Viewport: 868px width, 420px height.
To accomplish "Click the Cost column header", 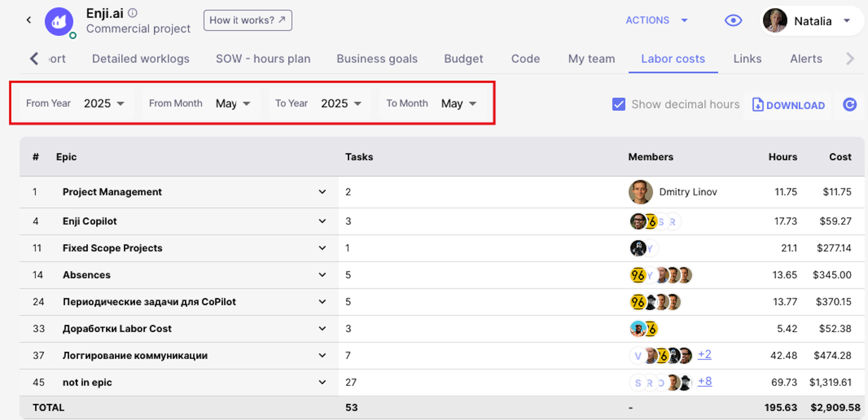I will tap(840, 157).
